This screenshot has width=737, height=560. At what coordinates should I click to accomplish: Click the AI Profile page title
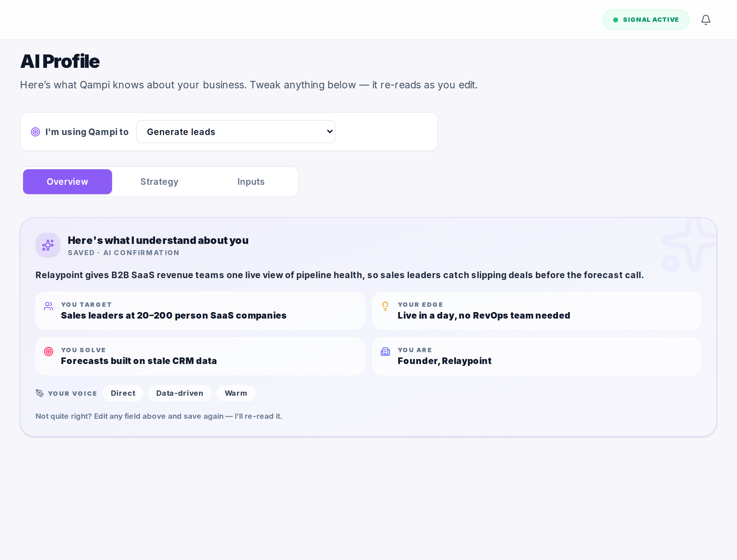[x=60, y=61]
